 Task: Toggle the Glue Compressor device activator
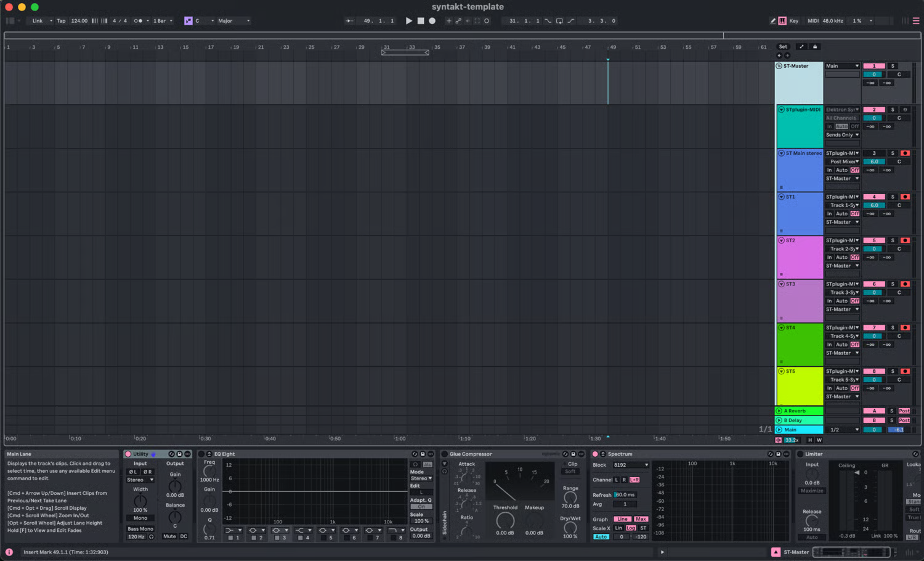(x=444, y=454)
